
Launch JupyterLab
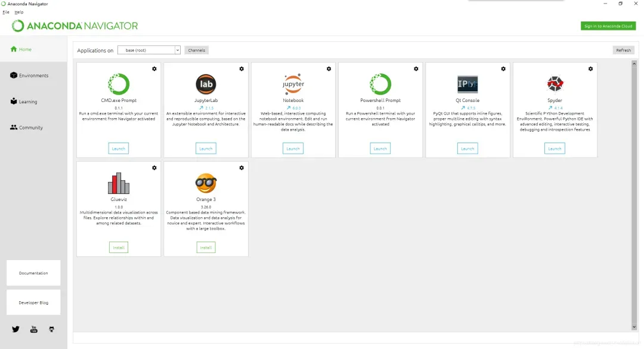(206, 149)
